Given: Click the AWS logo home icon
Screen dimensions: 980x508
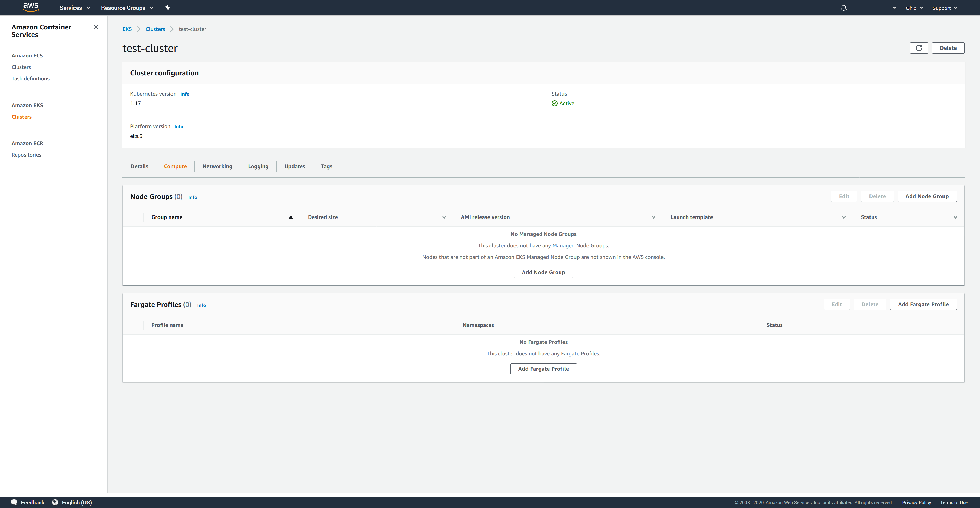Looking at the screenshot, I should 31,7.
